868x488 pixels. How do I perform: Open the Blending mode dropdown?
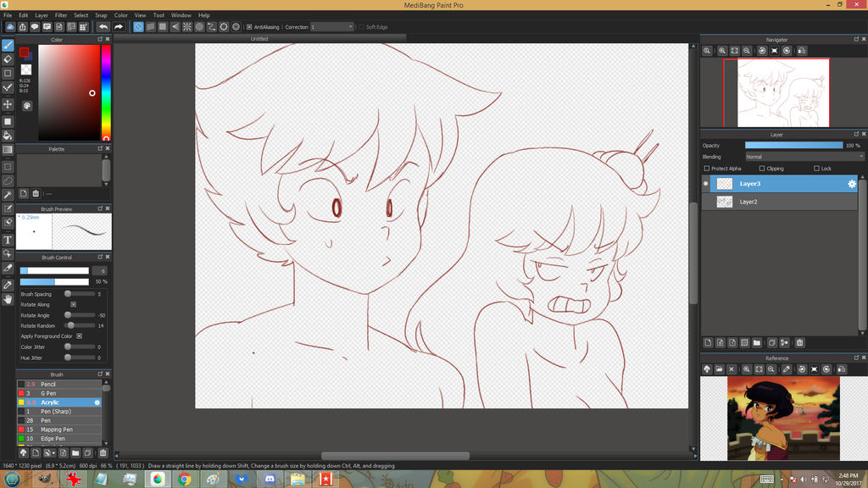coord(804,157)
